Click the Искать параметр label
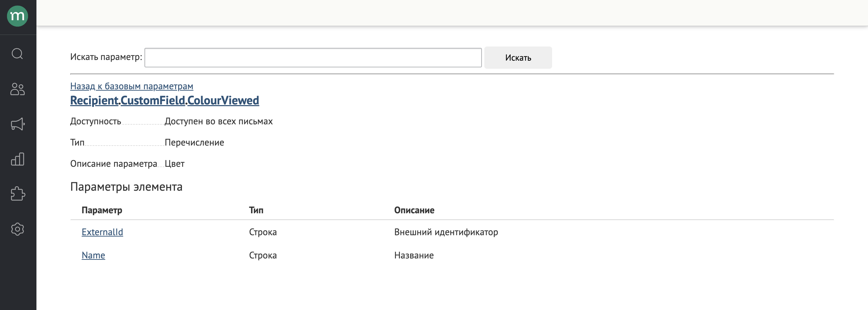The width and height of the screenshot is (868, 310). pyautogui.click(x=106, y=57)
